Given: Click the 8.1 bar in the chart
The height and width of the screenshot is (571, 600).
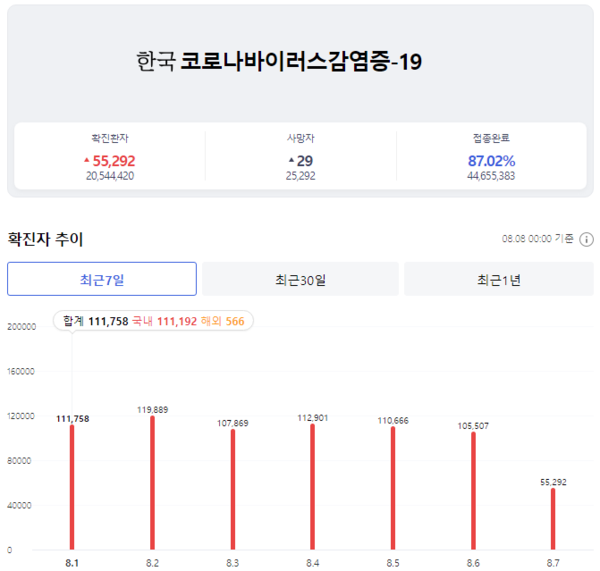Looking at the screenshot, I should [72, 487].
